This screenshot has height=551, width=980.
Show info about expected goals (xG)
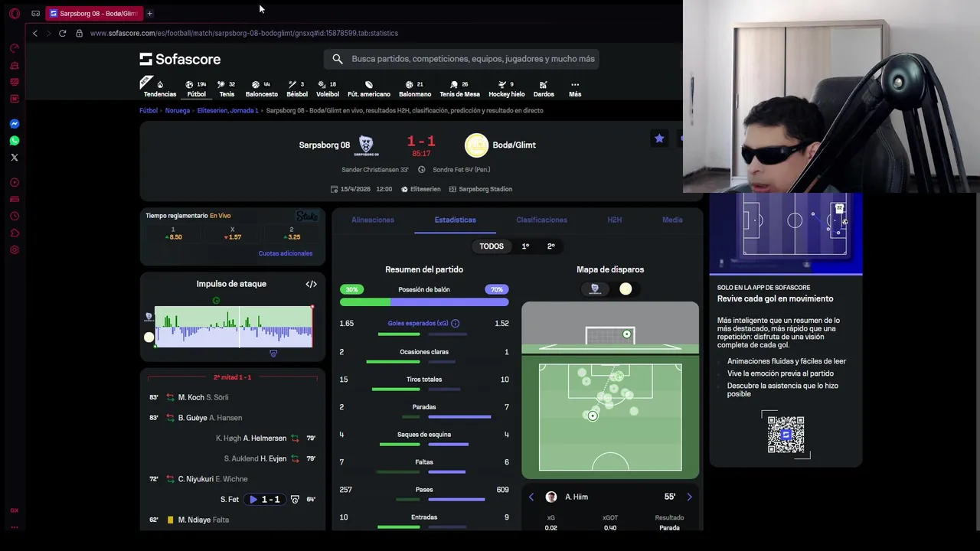(455, 323)
